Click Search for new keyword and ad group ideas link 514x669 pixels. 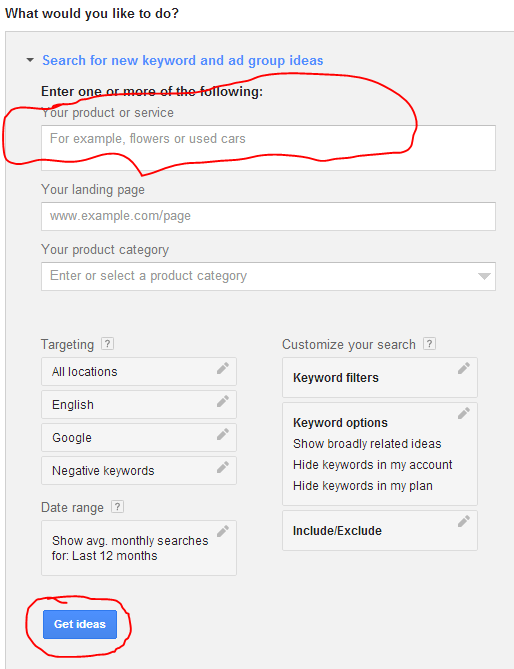pyautogui.click(x=183, y=61)
